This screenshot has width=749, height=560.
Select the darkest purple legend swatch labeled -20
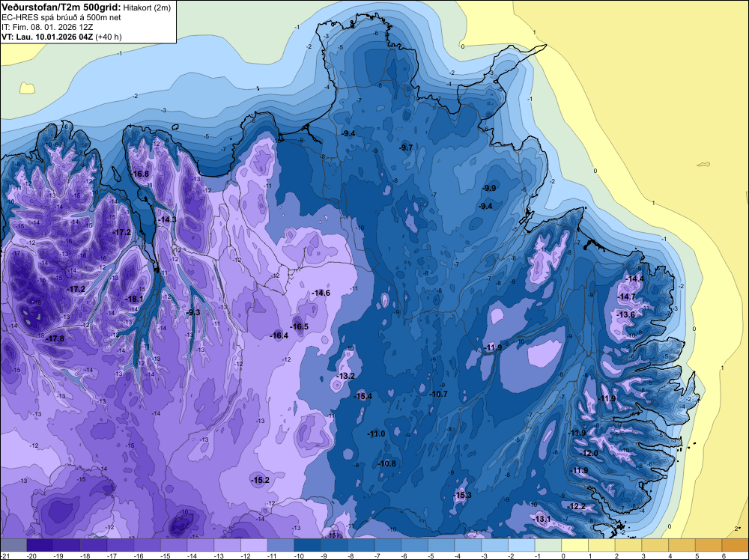coord(40,545)
